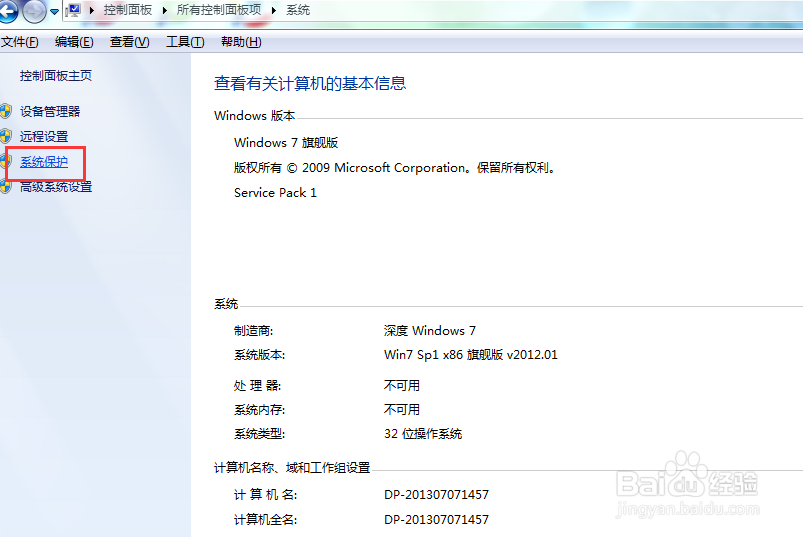This screenshot has width=803, height=537.
Task: Open the recent pages dropdown arrow
Action: pos(54,12)
